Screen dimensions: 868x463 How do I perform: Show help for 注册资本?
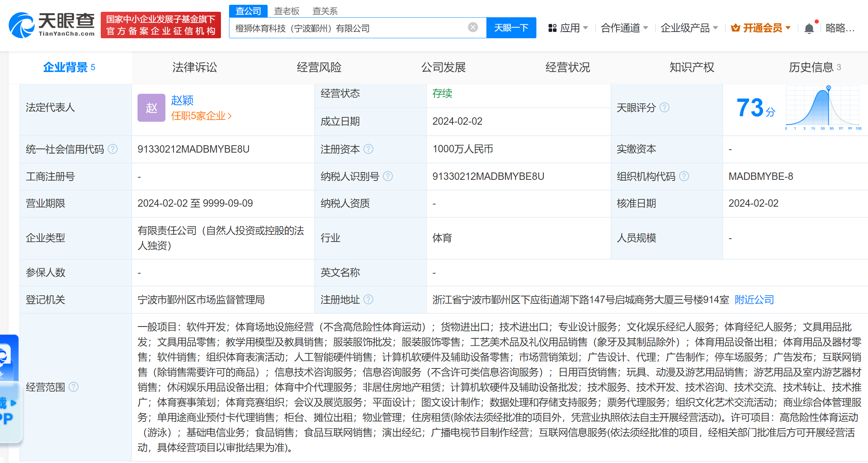coord(368,149)
